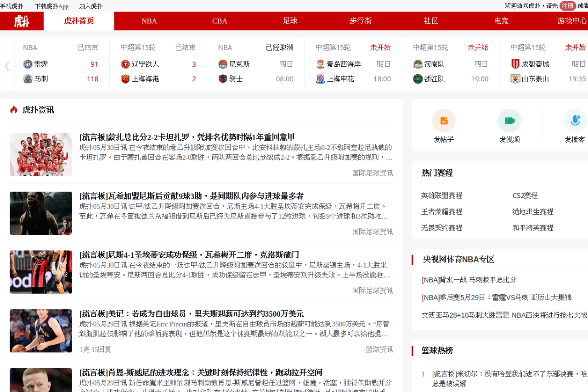
Task: Switch to the 步行街 tab
Action: [x=361, y=21]
